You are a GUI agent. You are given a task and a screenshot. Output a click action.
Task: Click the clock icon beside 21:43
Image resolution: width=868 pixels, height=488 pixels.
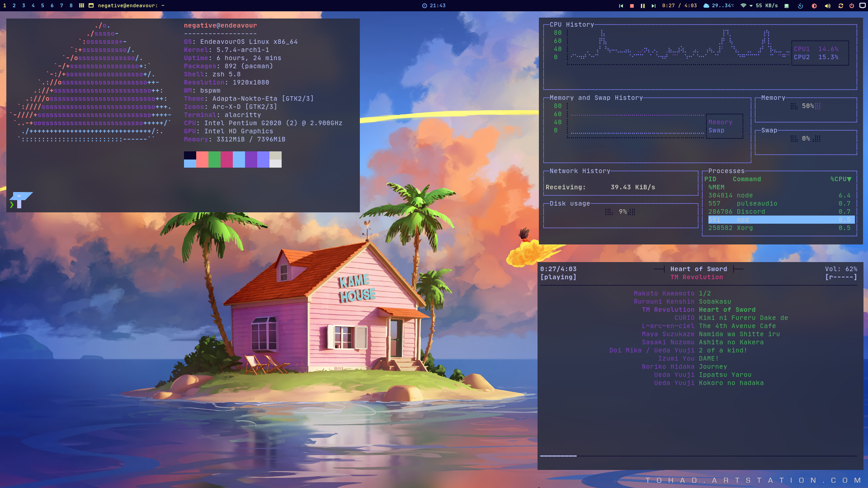click(x=425, y=6)
